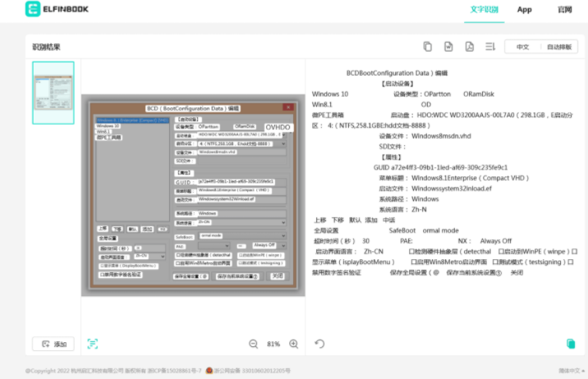Image resolution: width=588 pixels, height=379 pixels.
Task: Open the language switcher in the footer
Action: coord(570,371)
